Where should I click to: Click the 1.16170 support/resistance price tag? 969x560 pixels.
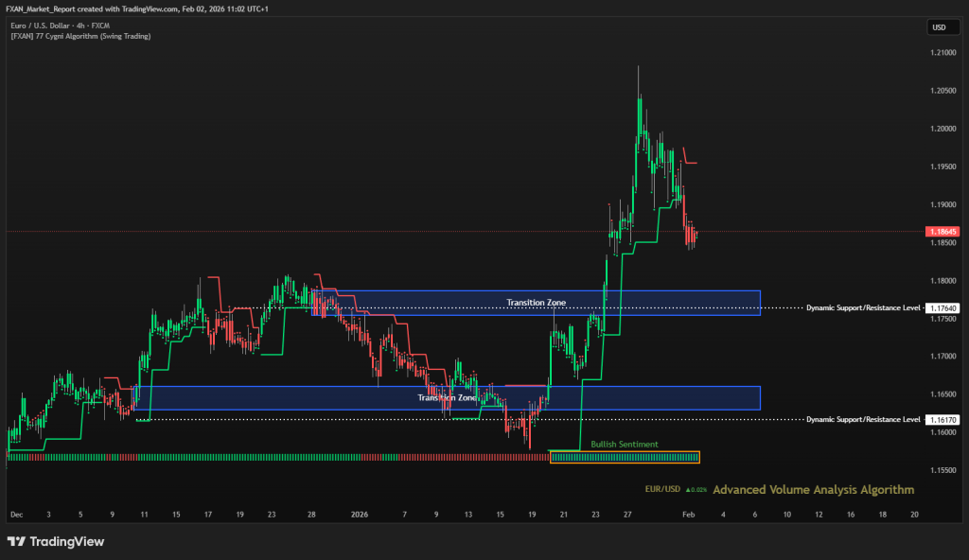click(941, 419)
